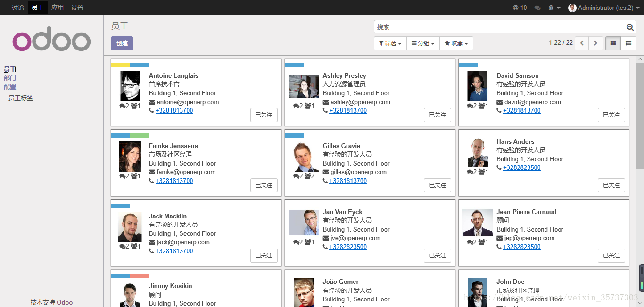Click the search magnifier icon
The width and height of the screenshot is (644, 307).
tap(630, 27)
